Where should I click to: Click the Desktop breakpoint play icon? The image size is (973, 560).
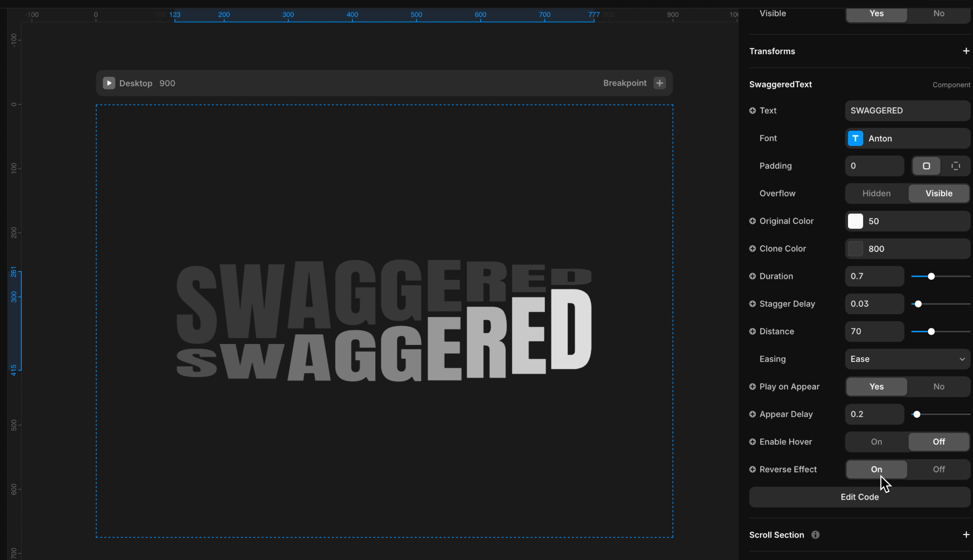click(109, 83)
